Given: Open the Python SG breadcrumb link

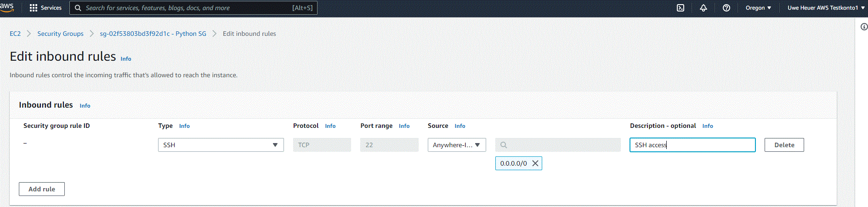Looking at the screenshot, I should (x=153, y=34).
